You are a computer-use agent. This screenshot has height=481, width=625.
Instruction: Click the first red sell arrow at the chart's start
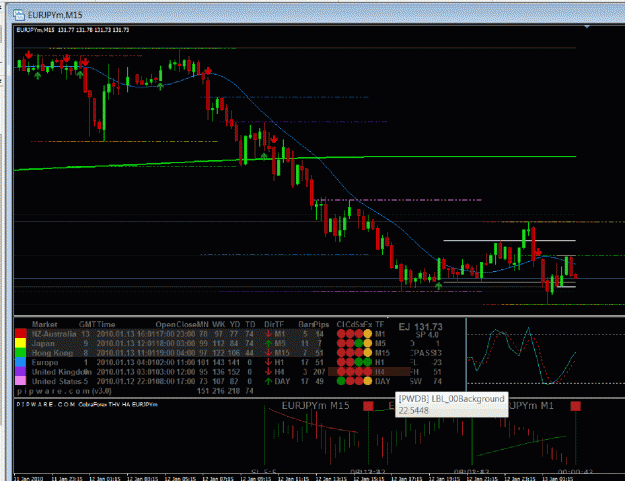[x=29, y=55]
